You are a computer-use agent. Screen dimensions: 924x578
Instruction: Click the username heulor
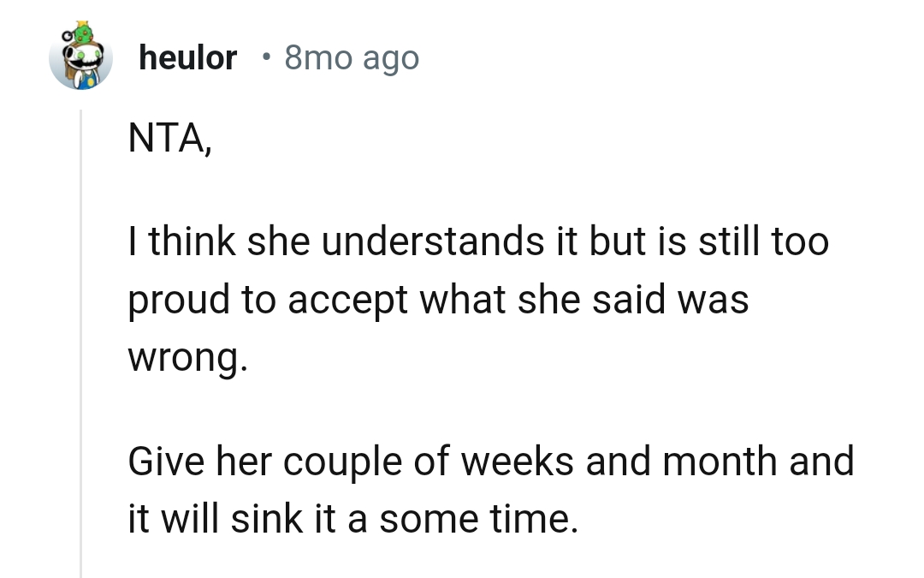[x=187, y=58]
